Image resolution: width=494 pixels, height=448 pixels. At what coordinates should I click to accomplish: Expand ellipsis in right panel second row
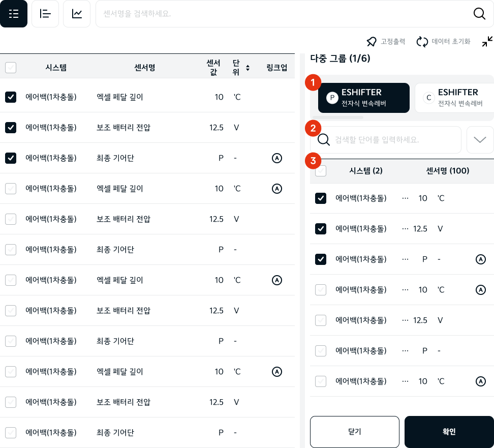tap(405, 229)
